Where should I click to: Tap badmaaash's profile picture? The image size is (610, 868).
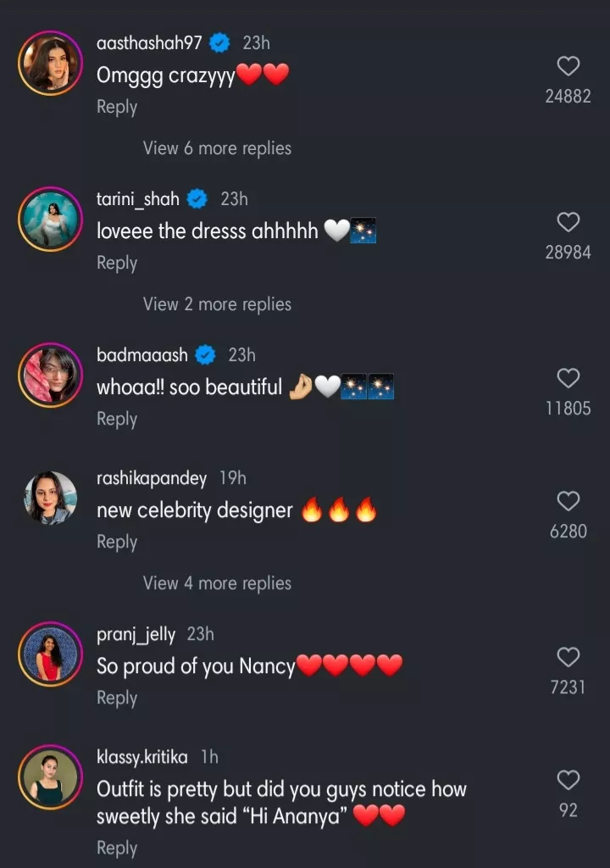tap(51, 376)
